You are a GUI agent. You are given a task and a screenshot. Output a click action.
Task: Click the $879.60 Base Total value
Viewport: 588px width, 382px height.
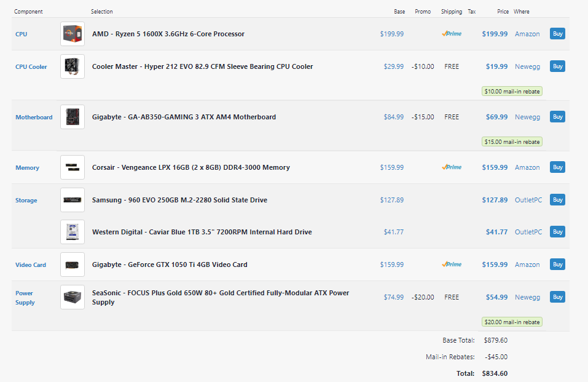tap(495, 340)
